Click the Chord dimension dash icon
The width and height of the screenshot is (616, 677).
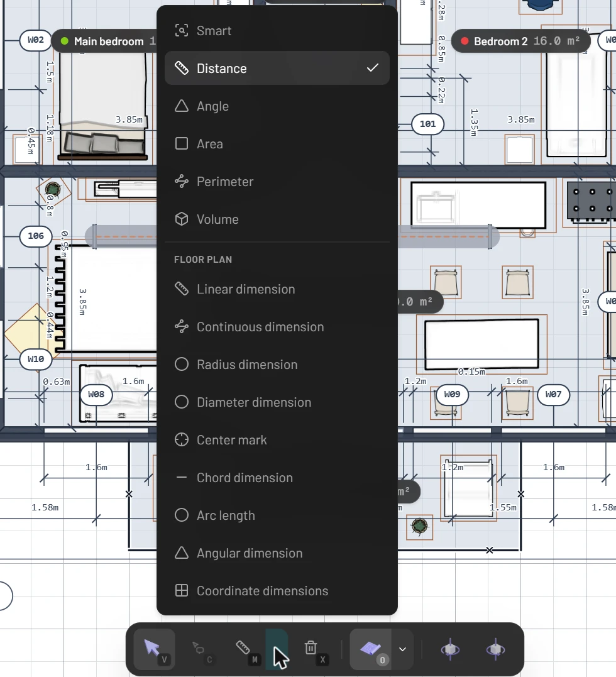click(182, 478)
